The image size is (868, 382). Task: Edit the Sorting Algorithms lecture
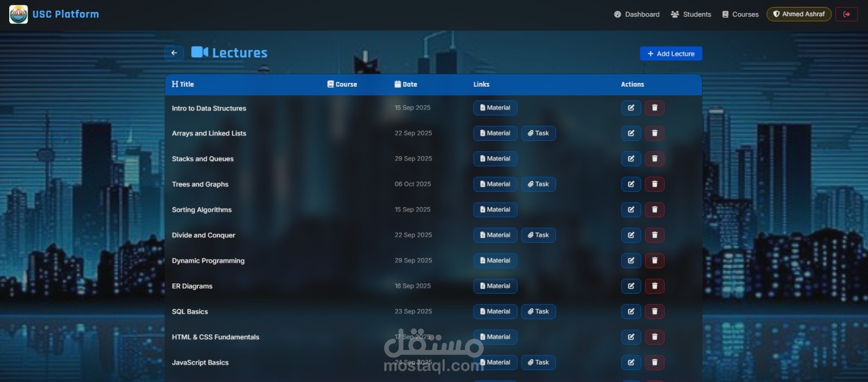(x=631, y=210)
